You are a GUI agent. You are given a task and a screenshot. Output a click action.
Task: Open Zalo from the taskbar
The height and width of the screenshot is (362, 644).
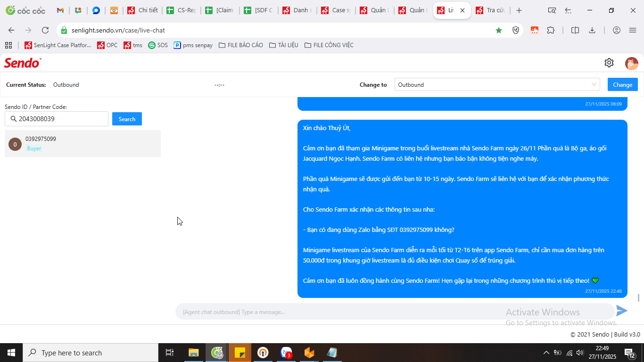[286, 353]
